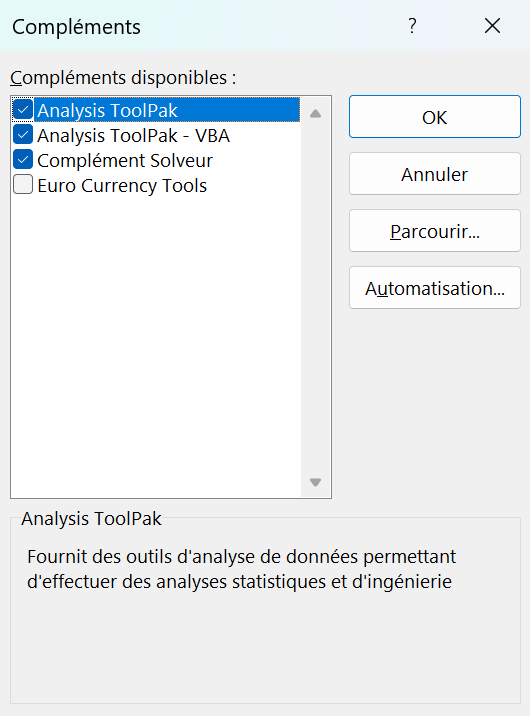
Task: Confirm with the OK button
Action: (435, 117)
